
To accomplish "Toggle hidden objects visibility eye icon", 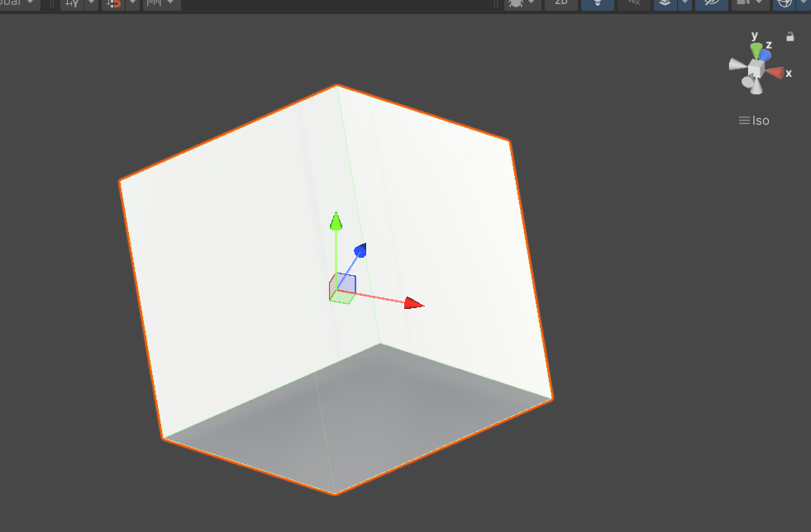I will tap(711, 3).
